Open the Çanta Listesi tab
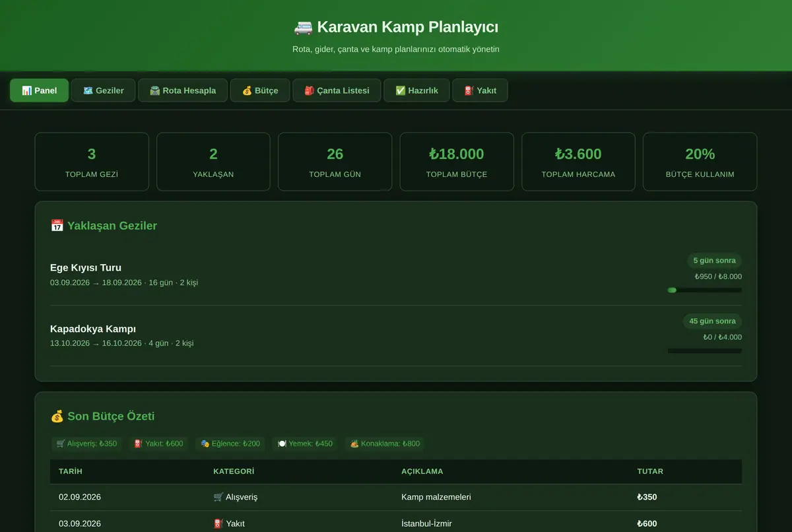Viewport: 792px width, 532px height. pos(337,90)
